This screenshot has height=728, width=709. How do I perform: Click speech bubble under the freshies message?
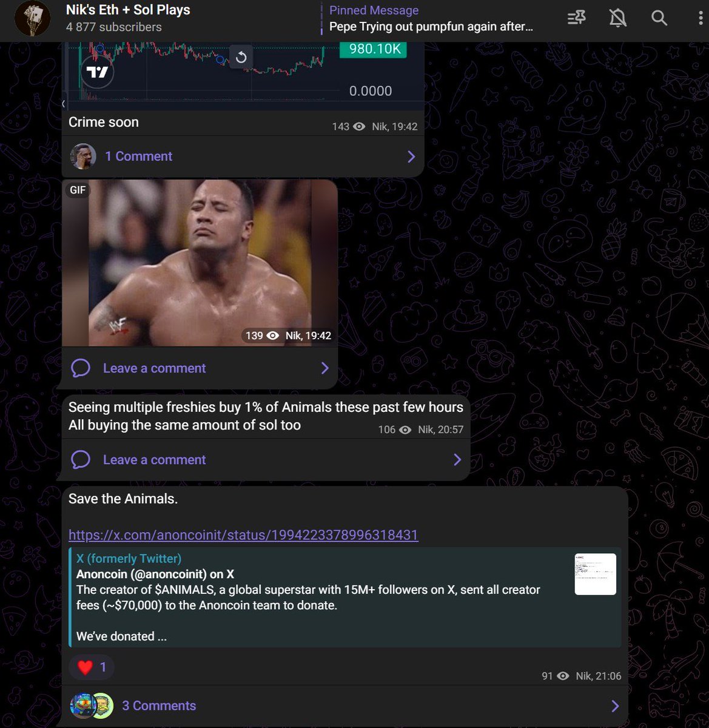[x=81, y=460]
